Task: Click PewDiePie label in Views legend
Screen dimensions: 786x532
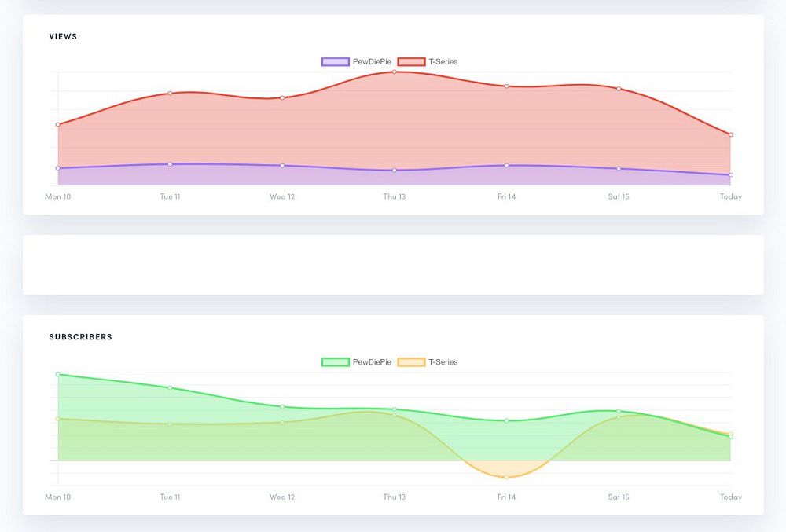Action: coord(372,61)
